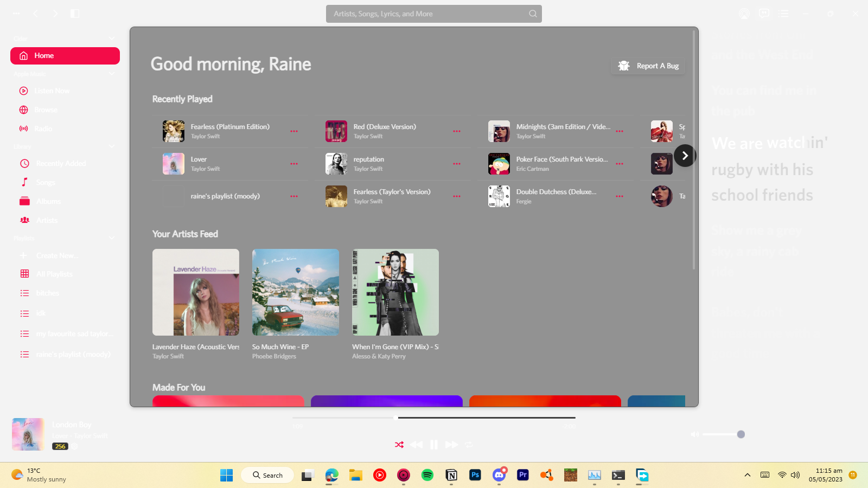Select Home in the sidebar
868x488 pixels.
(44, 55)
